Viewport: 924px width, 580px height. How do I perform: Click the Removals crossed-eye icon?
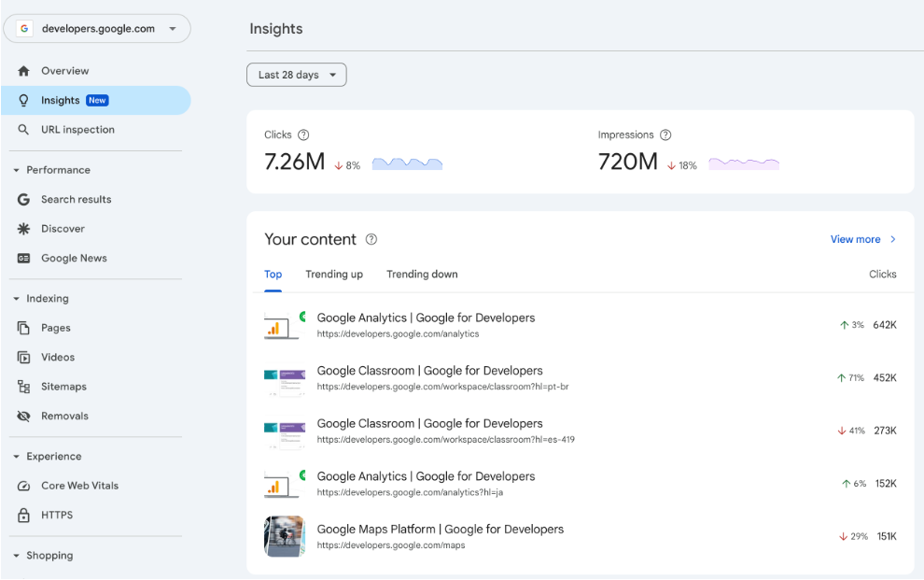pyautogui.click(x=24, y=417)
